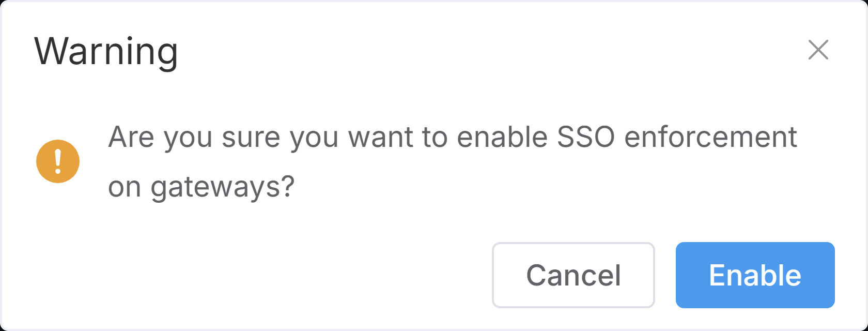Cancel enabling SSO enforcement

pyautogui.click(x=573, y=275)
